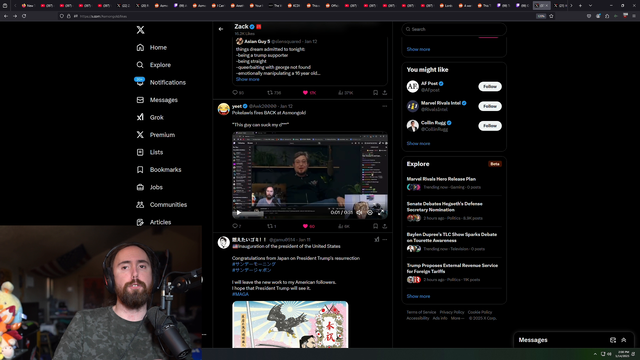Open Terms of Service link
Screen dimensions: 640x360
coord(421,312)
